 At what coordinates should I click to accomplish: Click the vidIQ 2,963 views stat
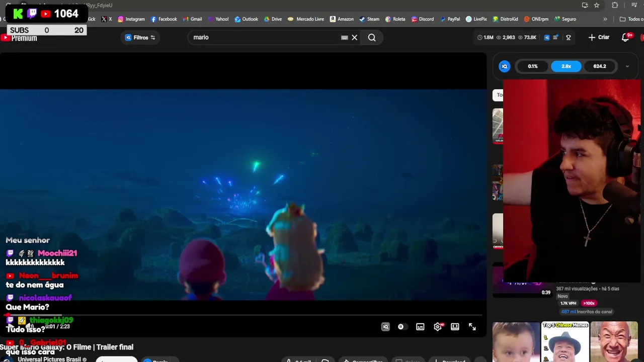point(506,37)
